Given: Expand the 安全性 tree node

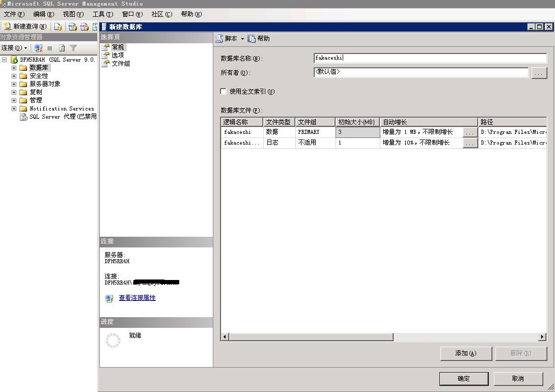Looking at the screenshot, I should pyautogui.click(x=14, y=76).
